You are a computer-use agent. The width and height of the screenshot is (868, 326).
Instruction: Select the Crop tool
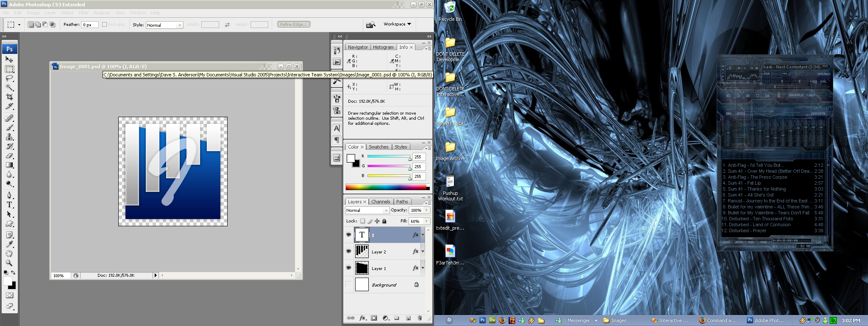tap(9, 97)
